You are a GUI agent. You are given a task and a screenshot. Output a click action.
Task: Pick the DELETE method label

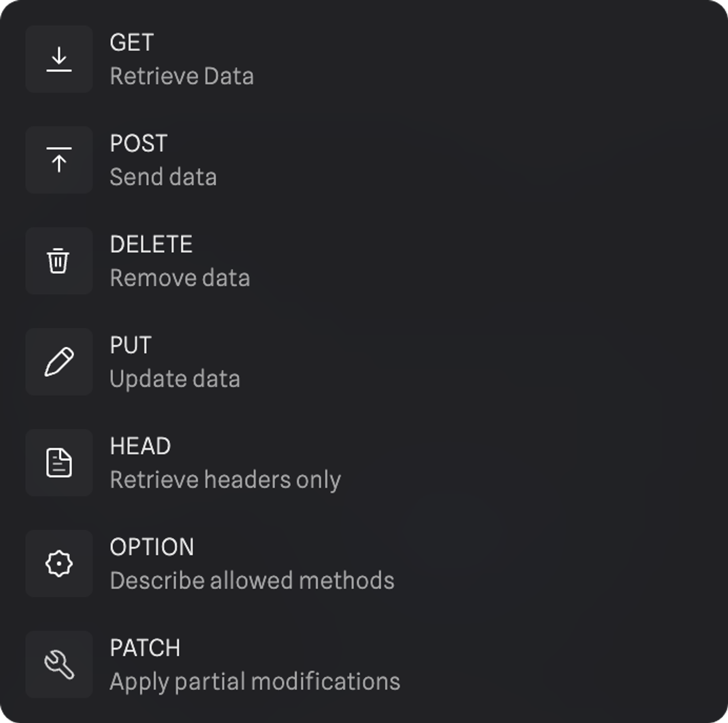pos(151,244)
